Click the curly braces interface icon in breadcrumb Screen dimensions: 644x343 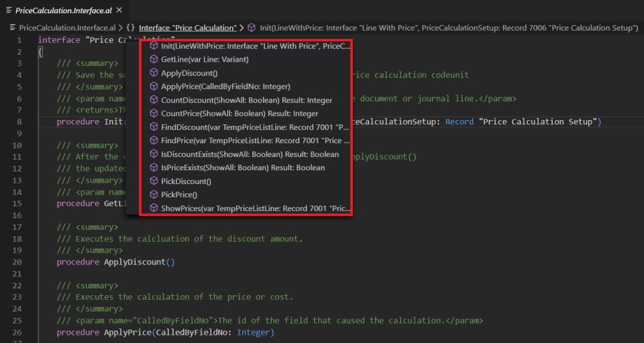(x=130, y=28)
